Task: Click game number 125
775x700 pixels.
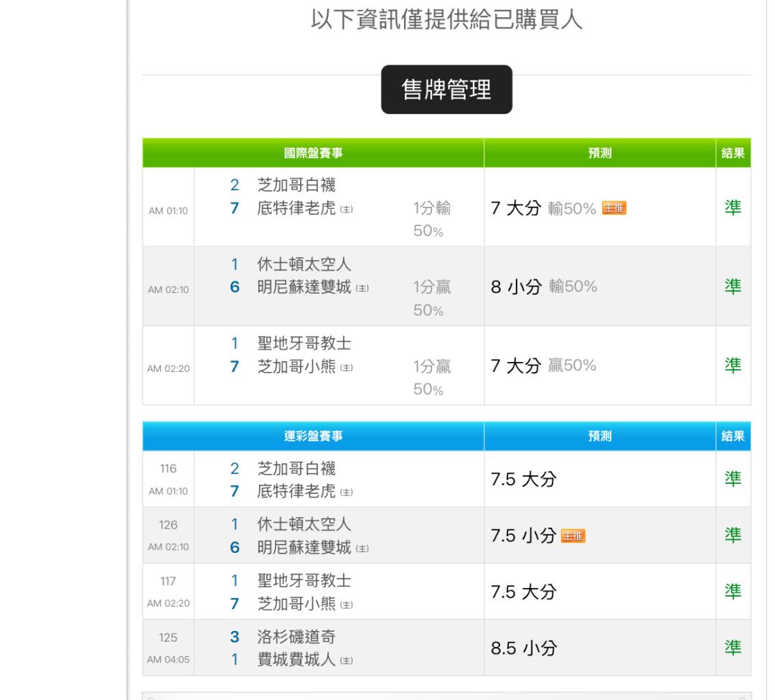Action: coord(168,638)
